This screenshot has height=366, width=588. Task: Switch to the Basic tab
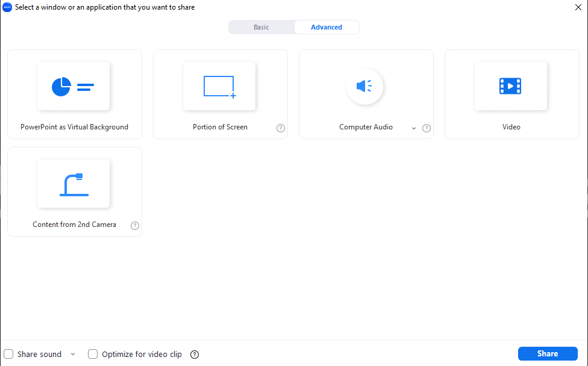pyautogui.click(x=261, y=27)
